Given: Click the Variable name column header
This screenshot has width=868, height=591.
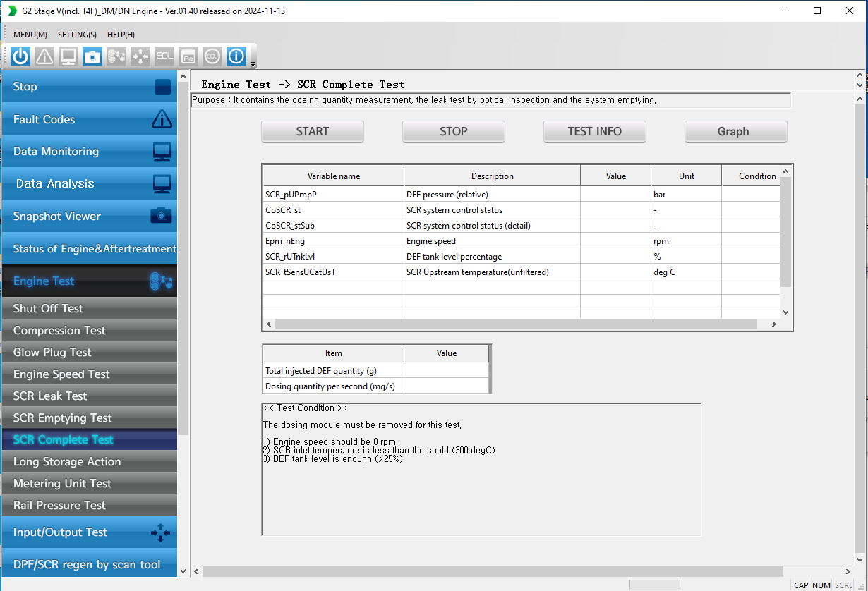Looking at the screenshot, I should click(x=334, y=176).
